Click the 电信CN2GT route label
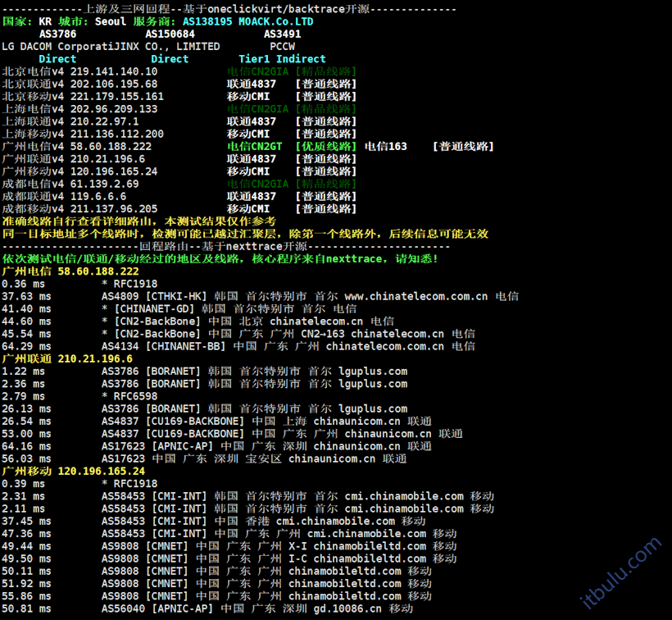The image size is (672, 620). 254,146
